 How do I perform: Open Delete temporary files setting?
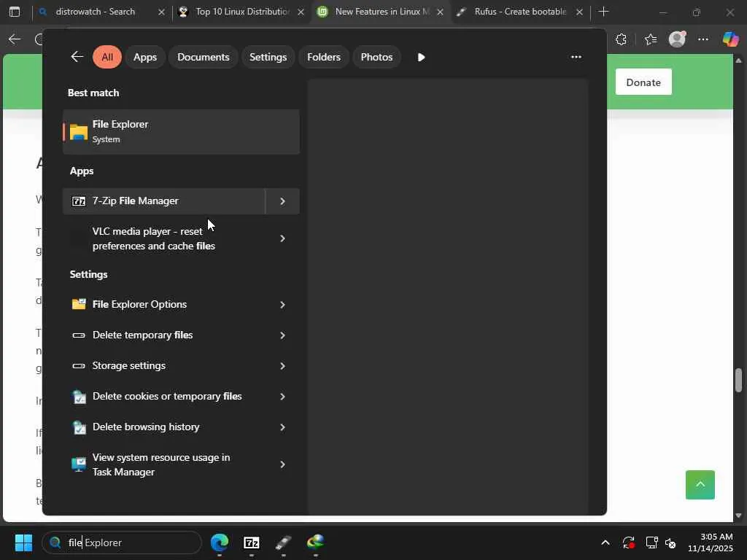tap(163, 335)
